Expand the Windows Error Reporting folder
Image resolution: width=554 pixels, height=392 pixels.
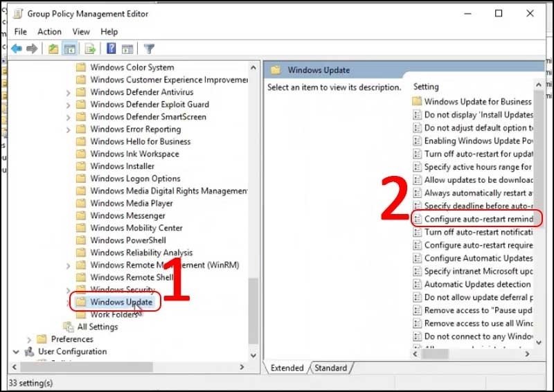click(x=68, y=130)
